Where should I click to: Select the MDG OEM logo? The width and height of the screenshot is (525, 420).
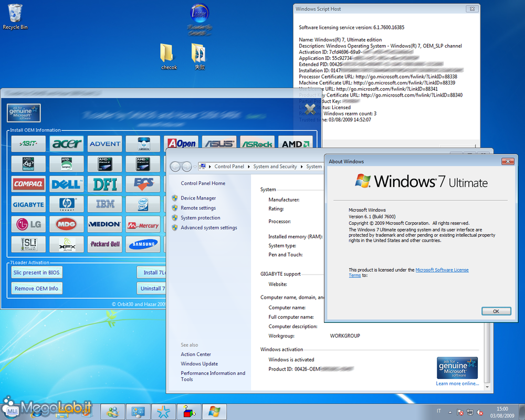67,224
